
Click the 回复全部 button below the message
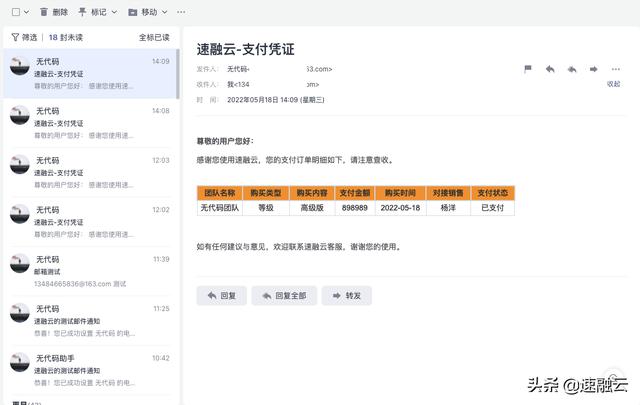coord(284,296)
